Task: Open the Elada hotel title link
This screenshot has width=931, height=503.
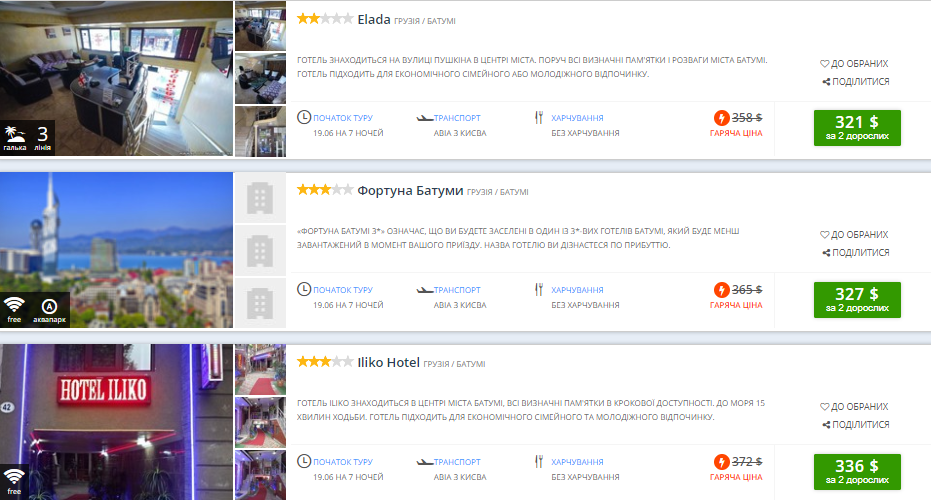Action: (373, 20)
